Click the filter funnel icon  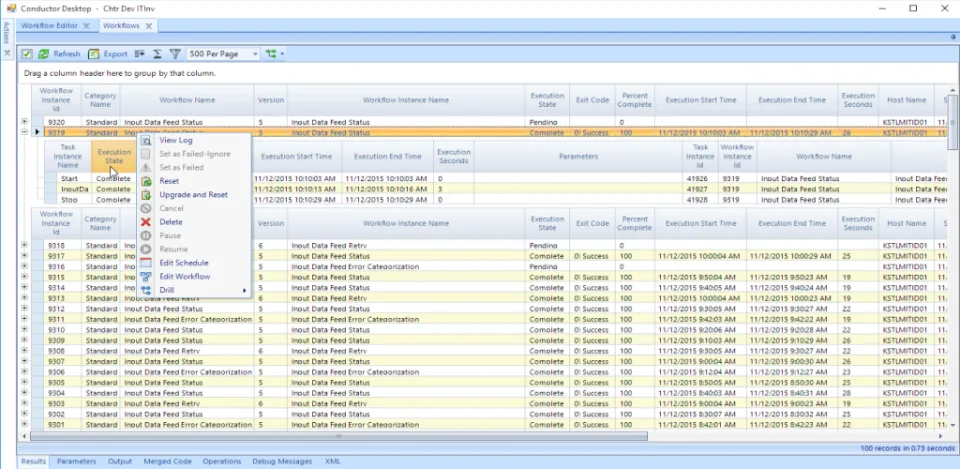click(x=175, y=54)
